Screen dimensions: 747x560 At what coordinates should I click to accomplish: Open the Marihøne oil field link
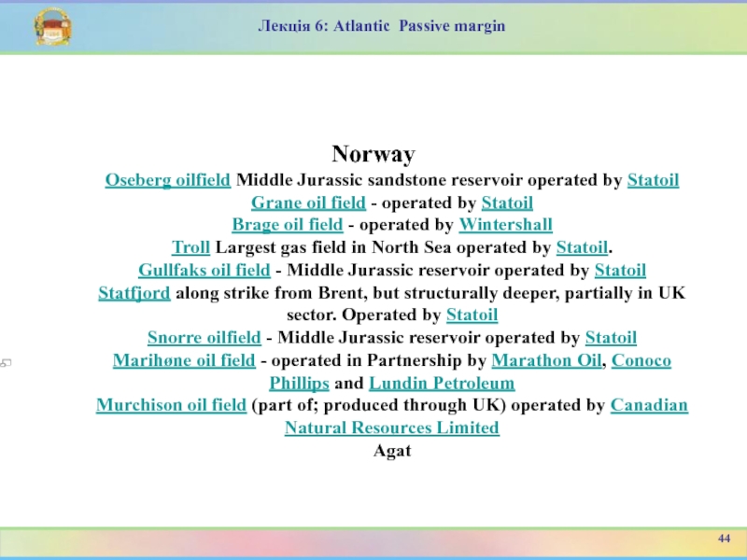(184, 360)
